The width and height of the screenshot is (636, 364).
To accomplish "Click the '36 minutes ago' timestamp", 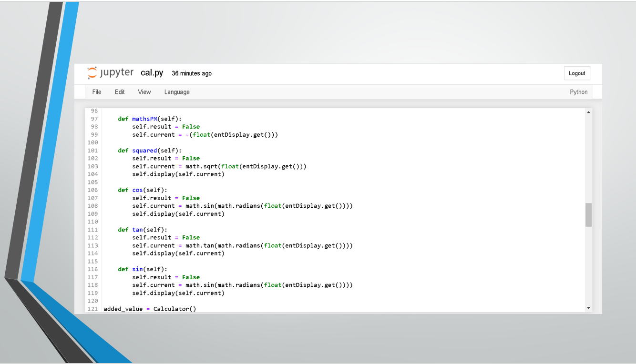I will (192, 73).
